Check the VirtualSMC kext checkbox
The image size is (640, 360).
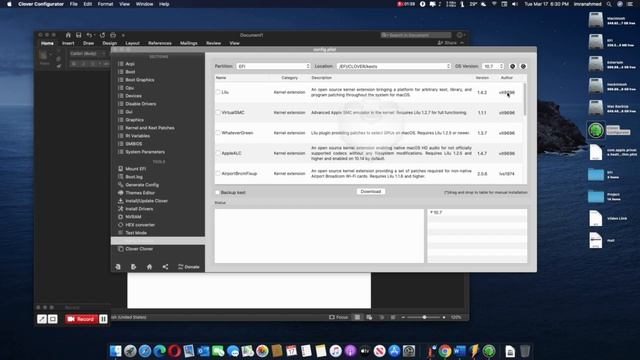pyautogui.click(x=218, y=112)
